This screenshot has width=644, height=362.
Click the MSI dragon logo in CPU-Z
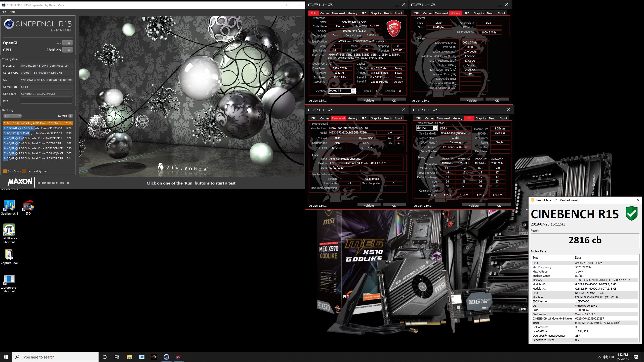click(x=394, y=28)
